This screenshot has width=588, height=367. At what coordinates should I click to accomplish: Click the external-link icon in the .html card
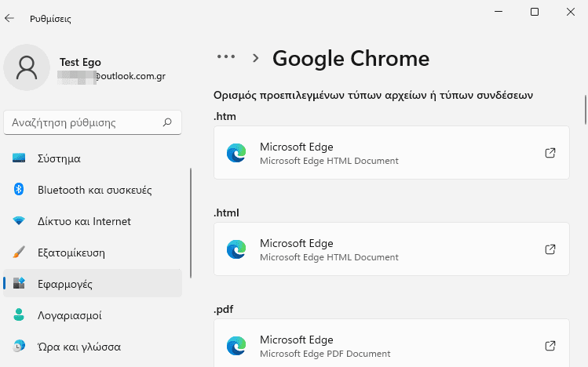pyautogui.click(x=550, y=249)
